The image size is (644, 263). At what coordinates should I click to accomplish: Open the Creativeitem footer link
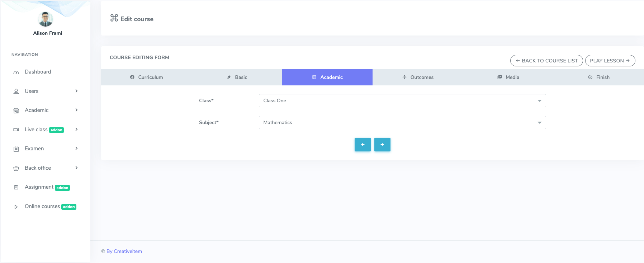click(x=124, y=252)
